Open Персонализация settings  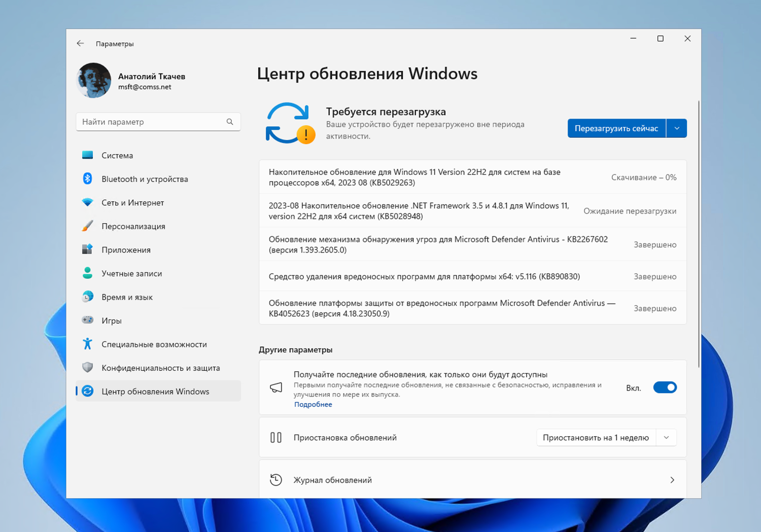click(158, 226)
